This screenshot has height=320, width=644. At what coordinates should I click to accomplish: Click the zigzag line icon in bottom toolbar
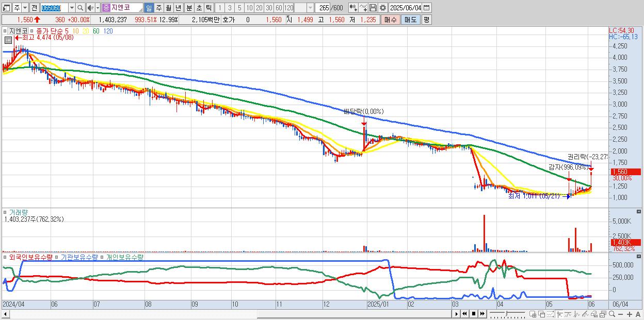point(577,314)
